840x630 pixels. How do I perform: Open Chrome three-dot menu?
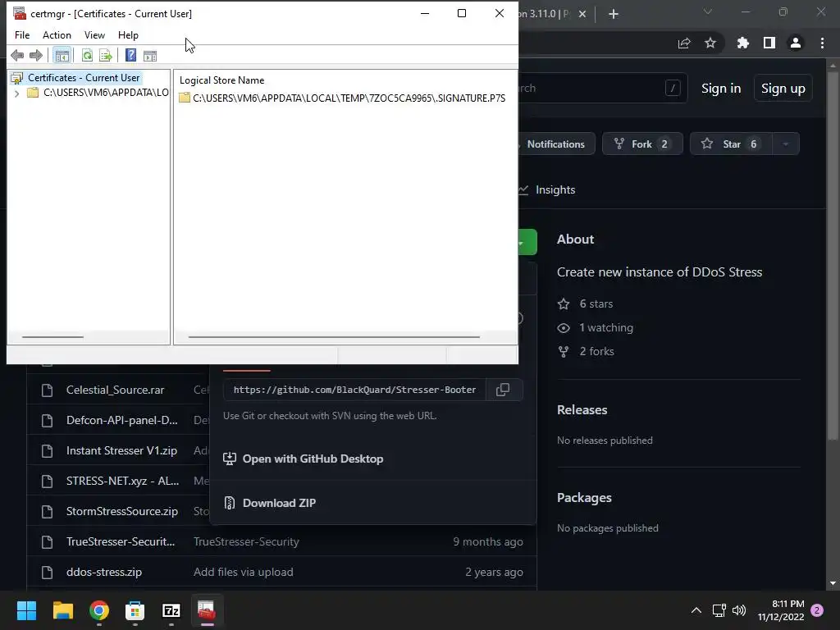coord(822,43)
